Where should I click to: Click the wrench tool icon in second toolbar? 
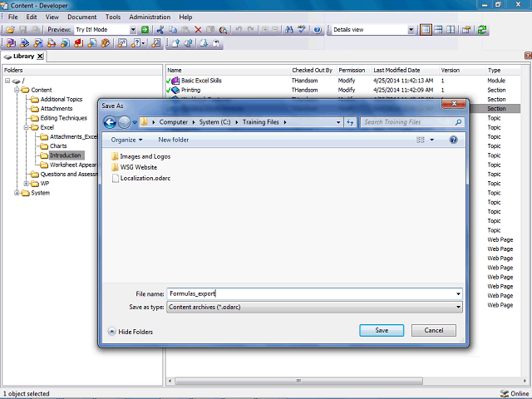pos(155,43)
